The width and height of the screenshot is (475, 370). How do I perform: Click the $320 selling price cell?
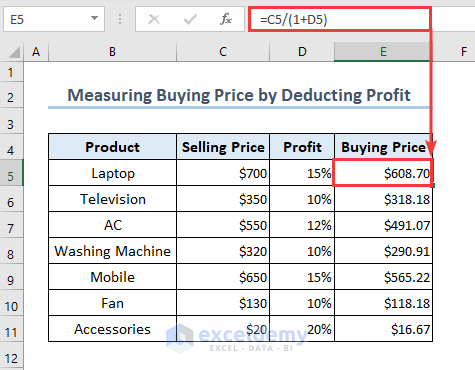pyautogui.click(x=223, y=251)
